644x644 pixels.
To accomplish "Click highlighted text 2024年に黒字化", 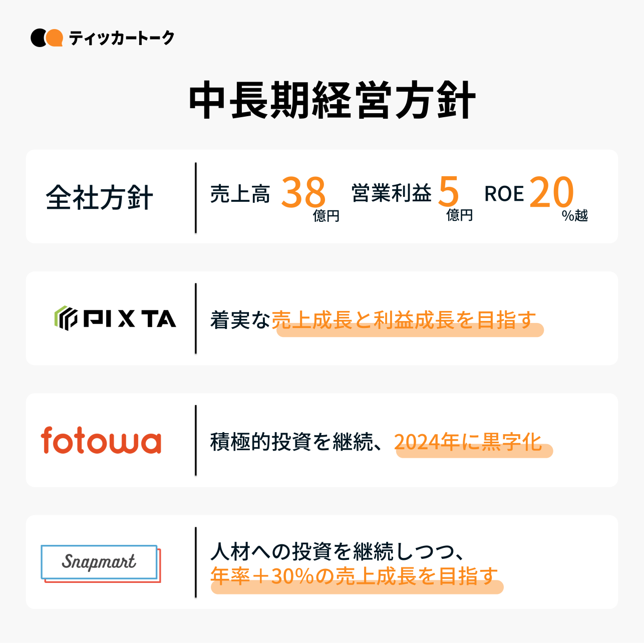I will [468, 442].
